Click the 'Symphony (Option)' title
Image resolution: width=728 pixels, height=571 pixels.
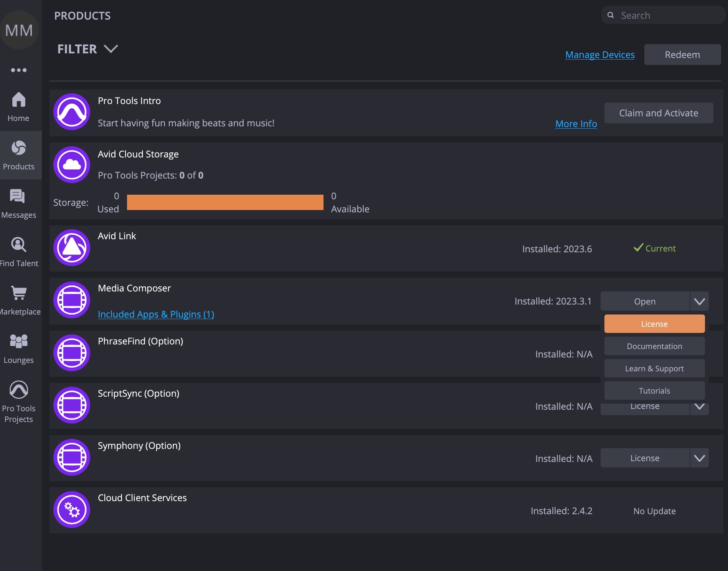click(139, 445)
